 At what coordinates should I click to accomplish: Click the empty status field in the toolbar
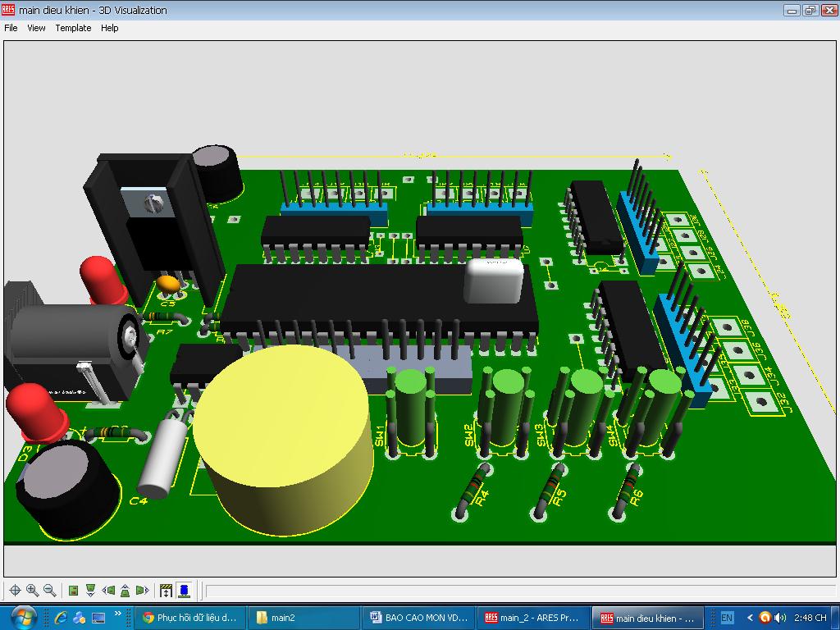pos(519,591)
